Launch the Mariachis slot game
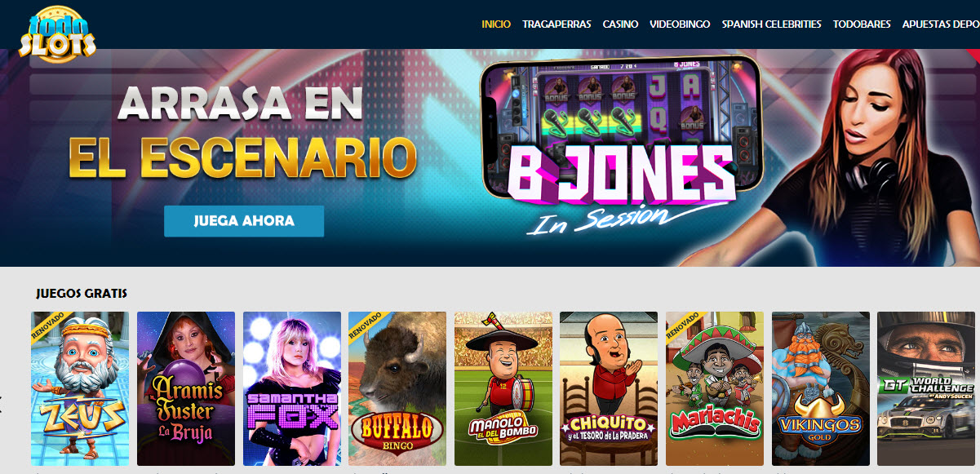The height and width of the screenshot is (474, 980). click(x=715, y=388)
